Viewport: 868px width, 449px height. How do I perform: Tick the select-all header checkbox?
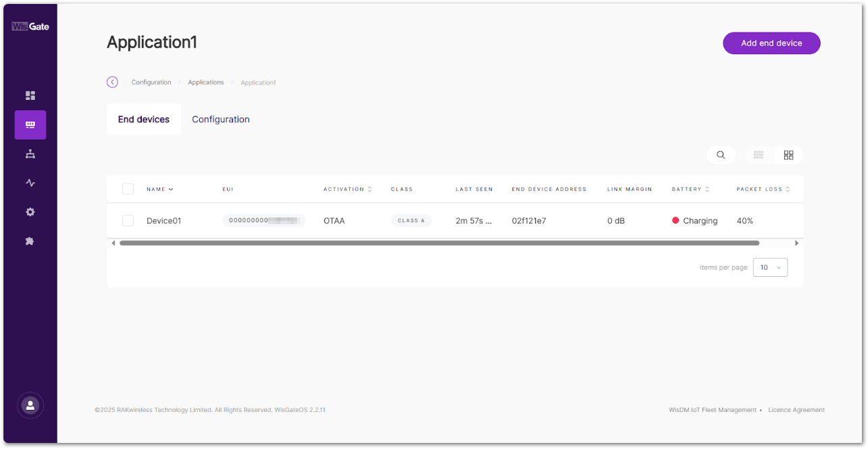pos(128,189)
